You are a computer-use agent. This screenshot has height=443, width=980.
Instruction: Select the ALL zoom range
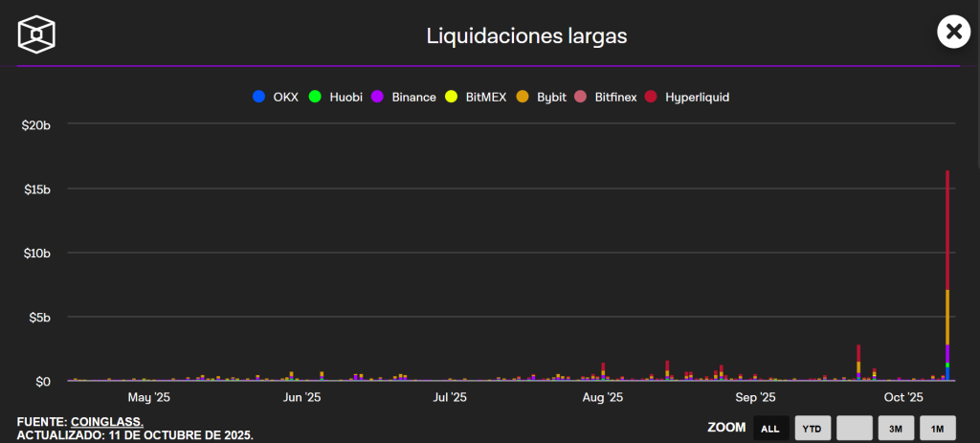[770, 429]
